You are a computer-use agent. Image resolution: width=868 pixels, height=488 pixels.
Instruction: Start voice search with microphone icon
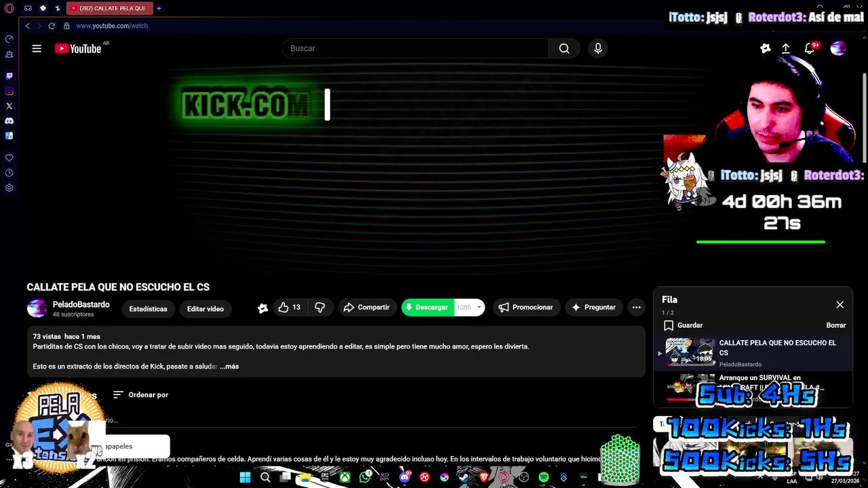coord(598,48)
